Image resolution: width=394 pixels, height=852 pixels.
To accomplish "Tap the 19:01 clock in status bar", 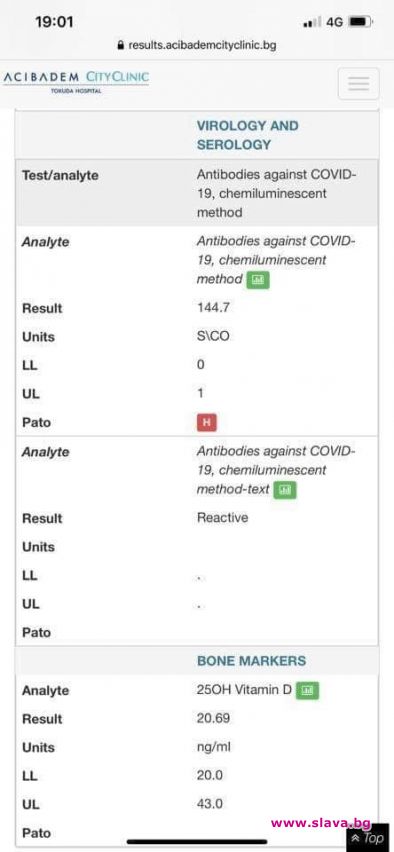I will [x=54, y=22].
